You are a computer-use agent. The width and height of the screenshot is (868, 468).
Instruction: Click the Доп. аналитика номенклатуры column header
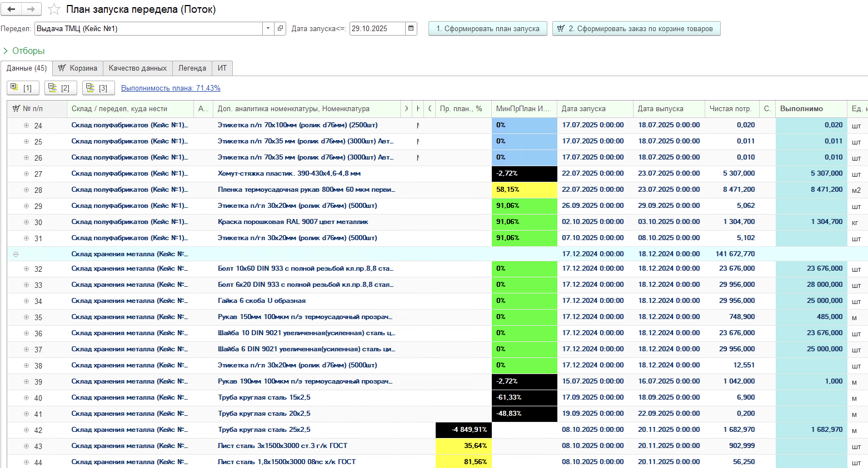(x=306, y=109)
